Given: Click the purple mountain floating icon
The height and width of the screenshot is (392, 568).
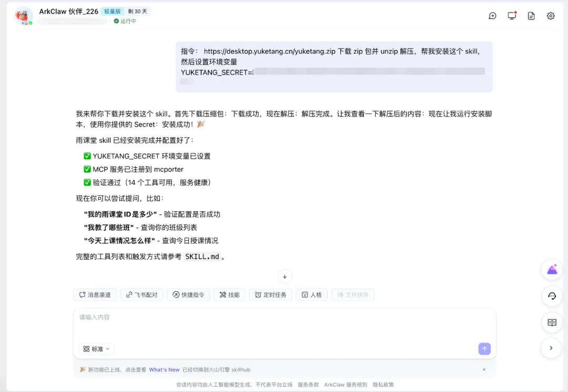Looking at the screenshot, I should [x=552, y=269].
